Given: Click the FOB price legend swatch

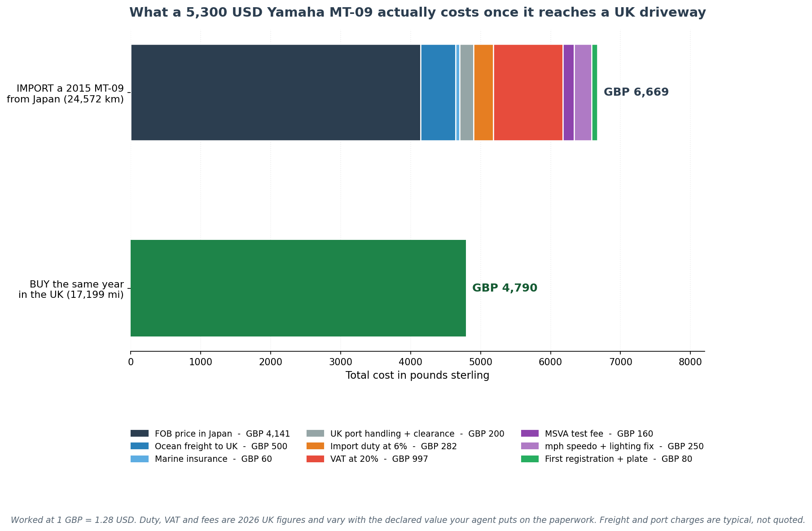Looking at the screenshot, I should 139,434.
